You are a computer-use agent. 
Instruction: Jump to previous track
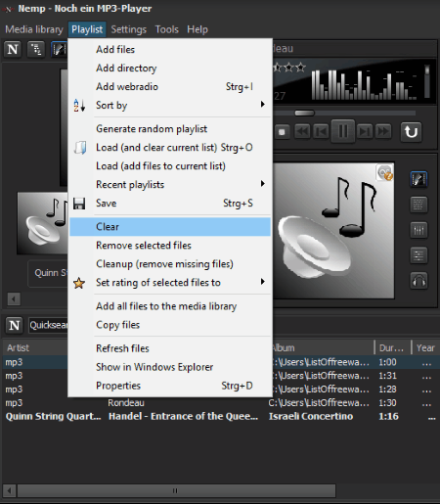(322, 132)
